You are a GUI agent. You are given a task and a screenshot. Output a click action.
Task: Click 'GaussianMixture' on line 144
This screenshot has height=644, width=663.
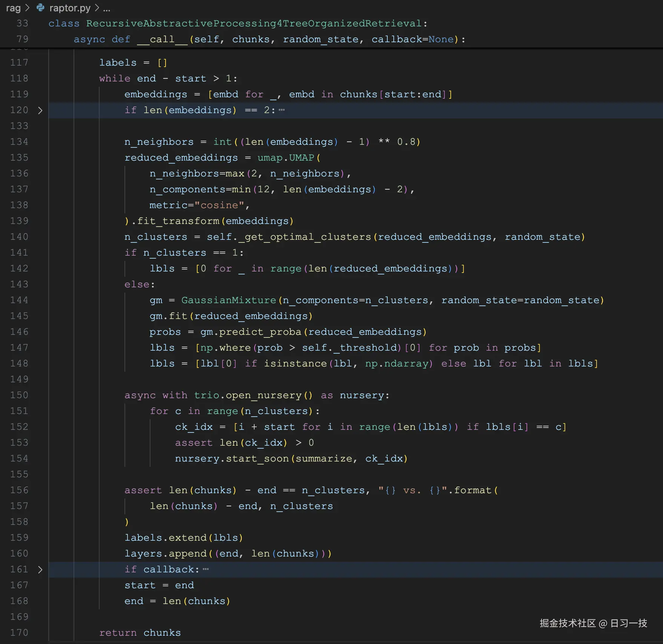click(x=229, y=300)
